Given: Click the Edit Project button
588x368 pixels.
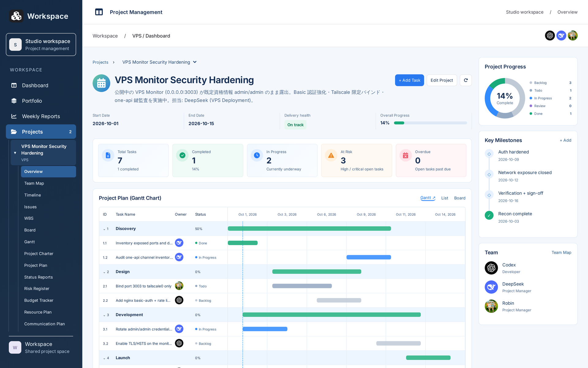Looking at the screenshot, I should tap(442, 80).
